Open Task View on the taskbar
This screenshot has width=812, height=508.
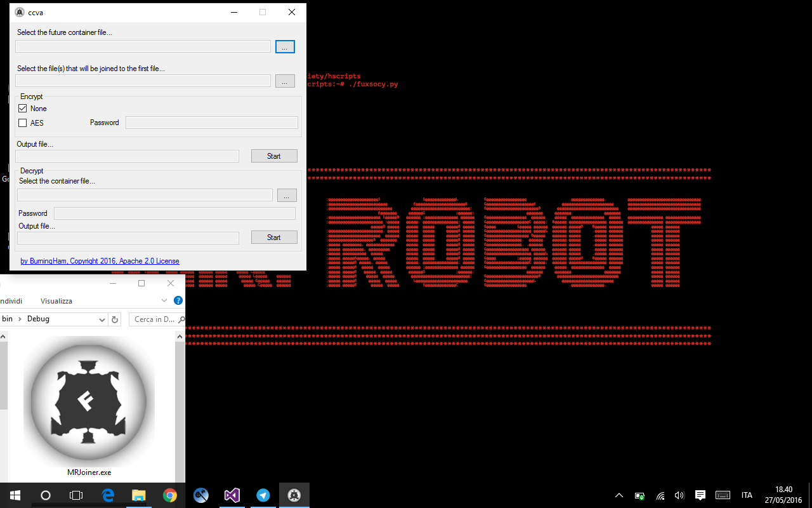[76, 495]
